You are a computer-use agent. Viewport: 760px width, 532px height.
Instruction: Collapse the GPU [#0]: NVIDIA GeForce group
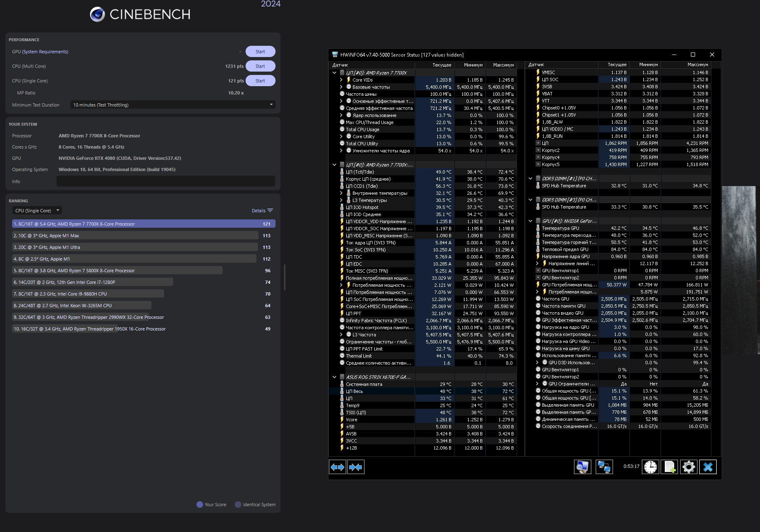[x=530, y=221]
